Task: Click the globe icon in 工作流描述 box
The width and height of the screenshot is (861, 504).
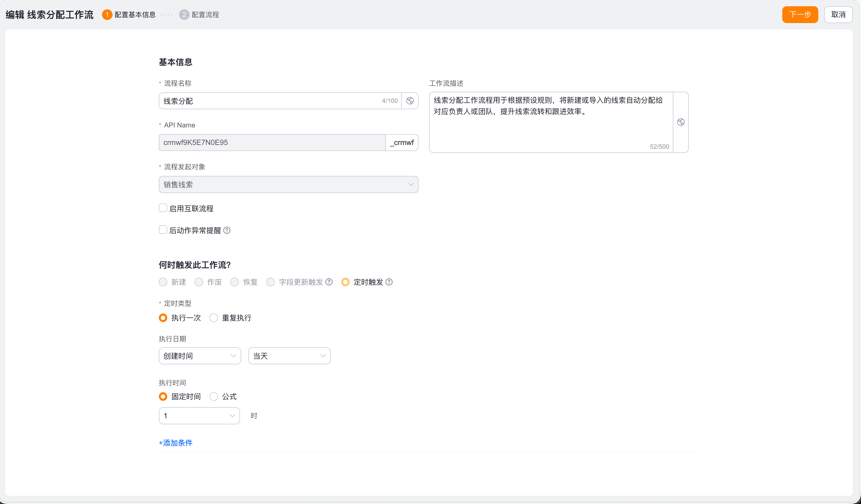Action: click(681, 122)
